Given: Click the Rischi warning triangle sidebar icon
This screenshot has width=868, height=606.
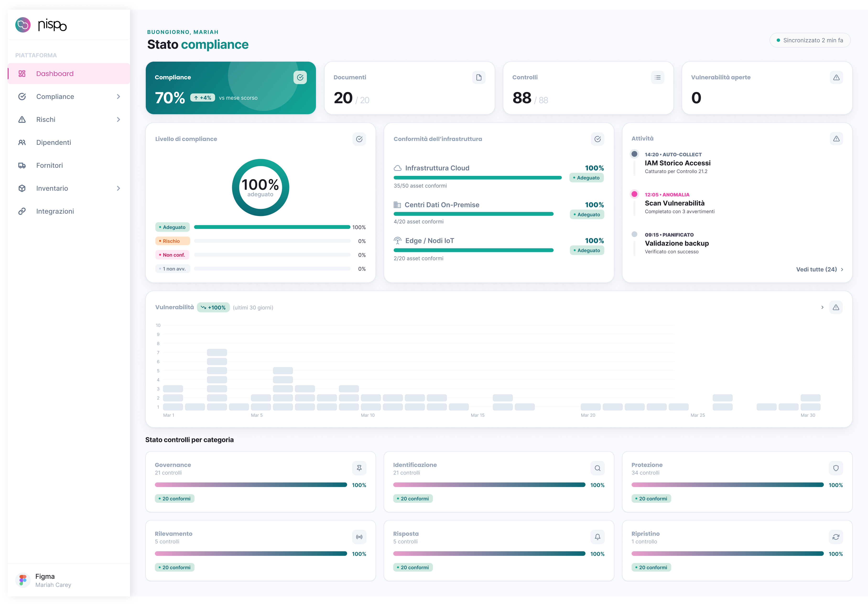Looking at the screenshot, I should [x=22, y=119].
